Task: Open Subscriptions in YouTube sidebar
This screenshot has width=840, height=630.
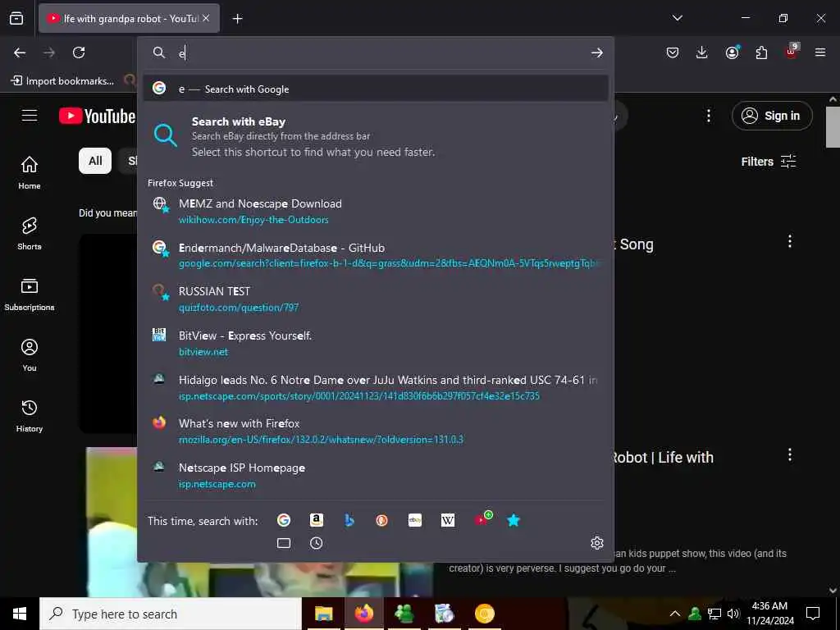Action: click(x=30, y=294)
